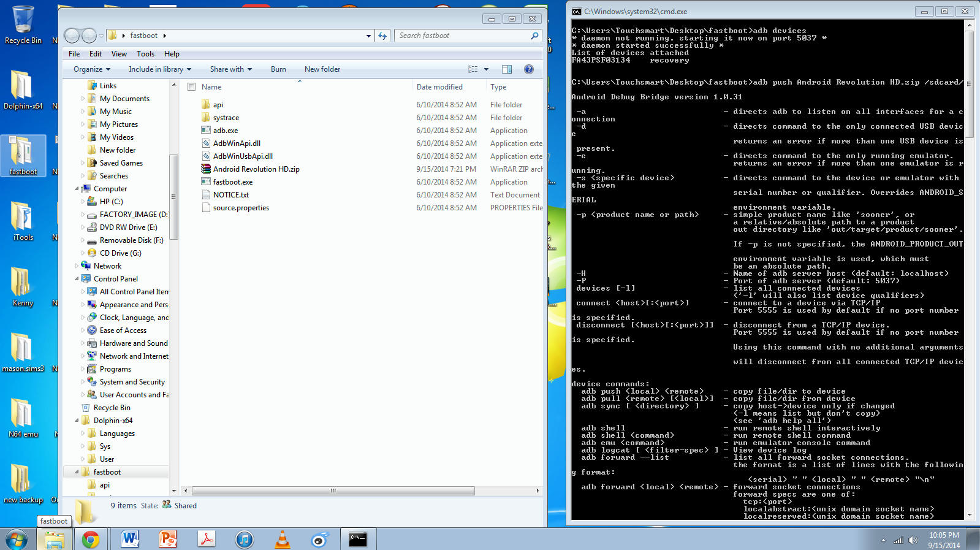Click the cmd window vertical scrollbar

click(970, 84)
